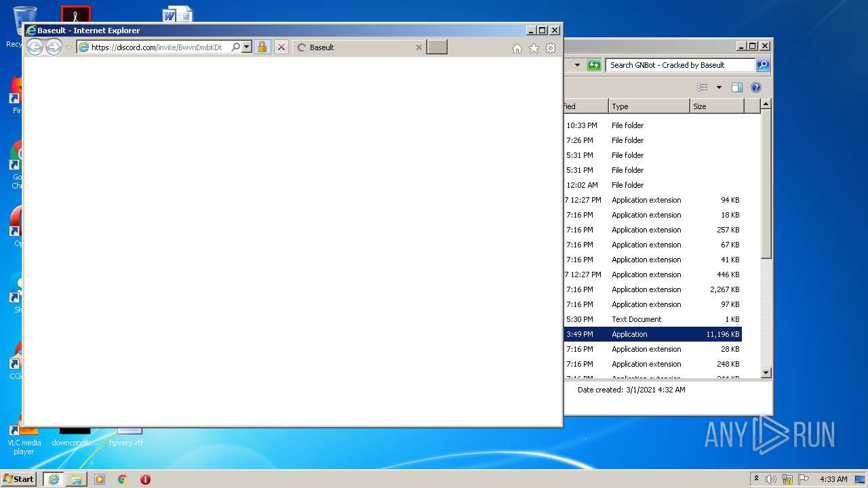This screenshot has height=488, width=868.
Task: Select the 94 KB Application extension row
Action: coord(653,200)
